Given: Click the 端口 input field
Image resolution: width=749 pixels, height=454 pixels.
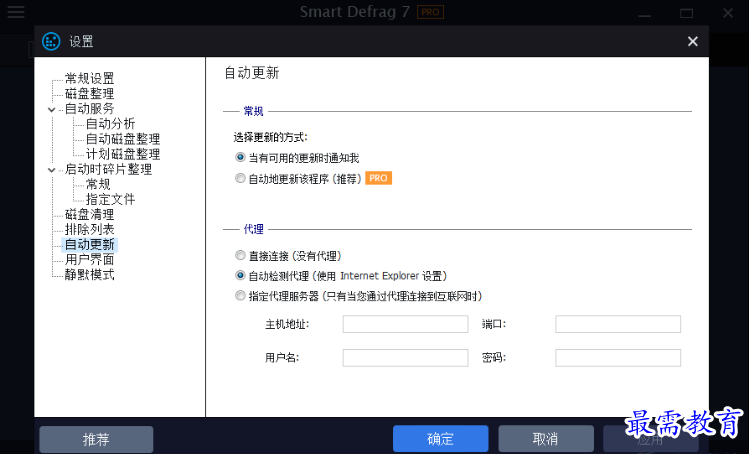Looking at the screenshot, I should coord(618,324).
